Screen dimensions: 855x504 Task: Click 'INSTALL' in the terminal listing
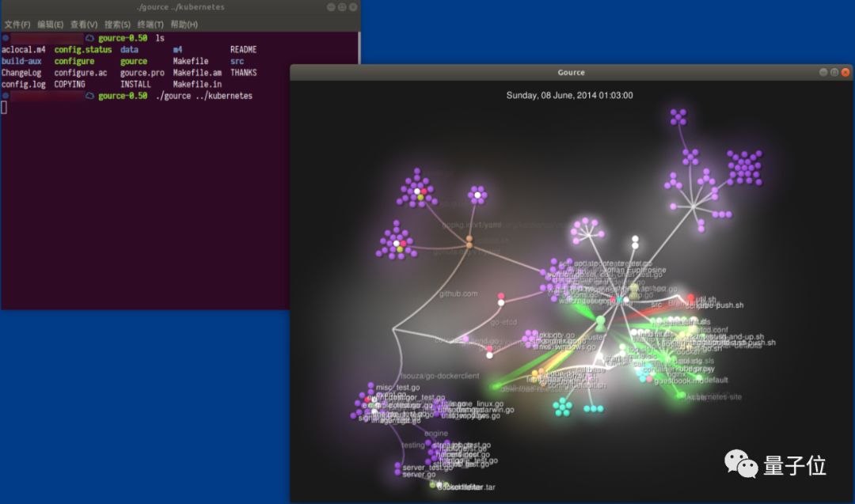tap(136, 85)
